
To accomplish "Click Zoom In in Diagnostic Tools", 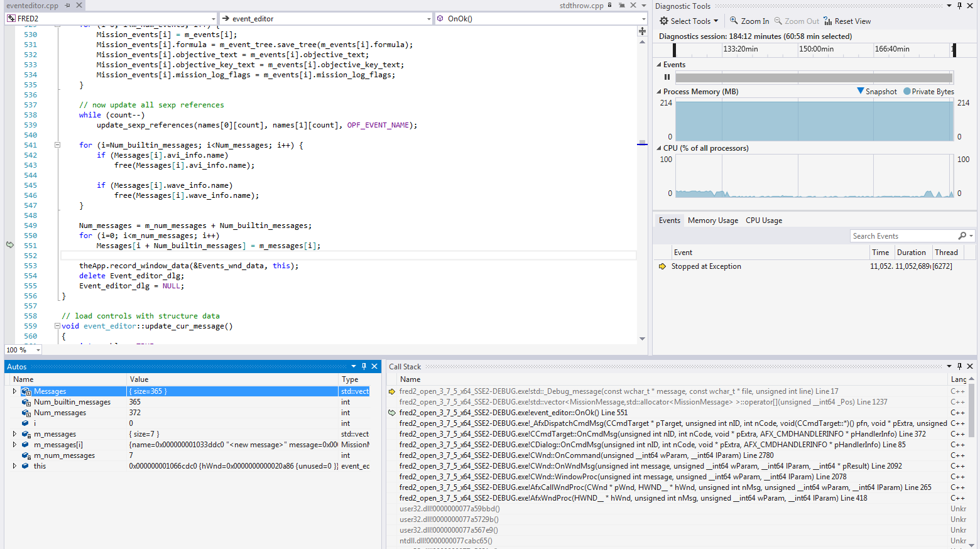I will (749, 21).
